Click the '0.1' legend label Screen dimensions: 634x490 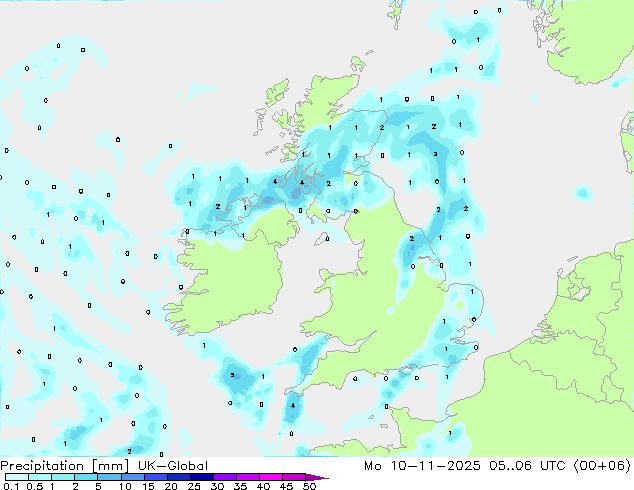tap(11, 486)
